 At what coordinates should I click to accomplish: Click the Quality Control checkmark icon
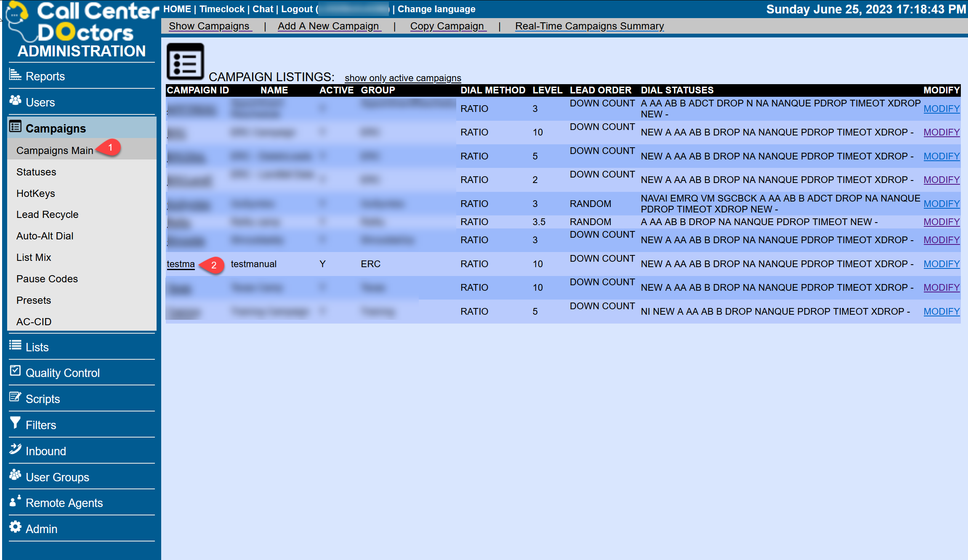tap(15, 371)
